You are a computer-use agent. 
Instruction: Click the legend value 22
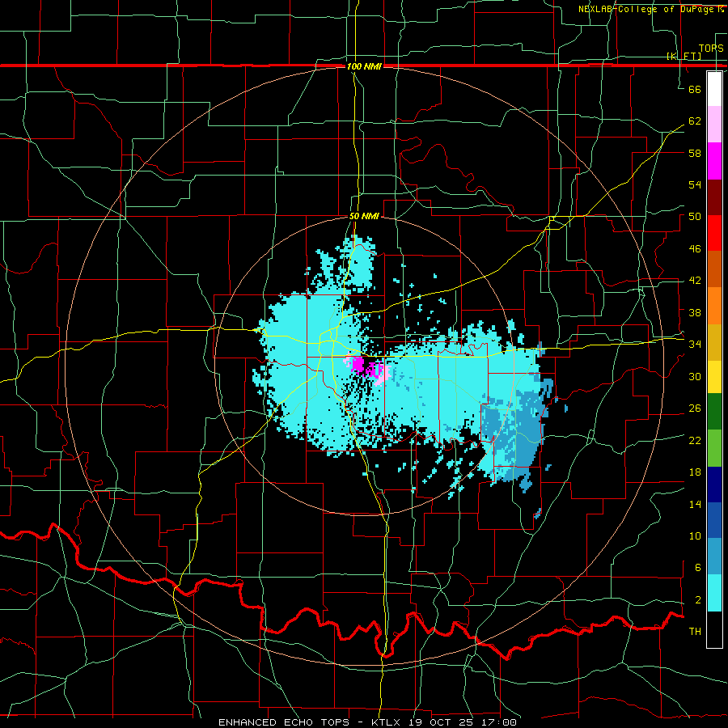pyautogui.click(x=695, y=440)
